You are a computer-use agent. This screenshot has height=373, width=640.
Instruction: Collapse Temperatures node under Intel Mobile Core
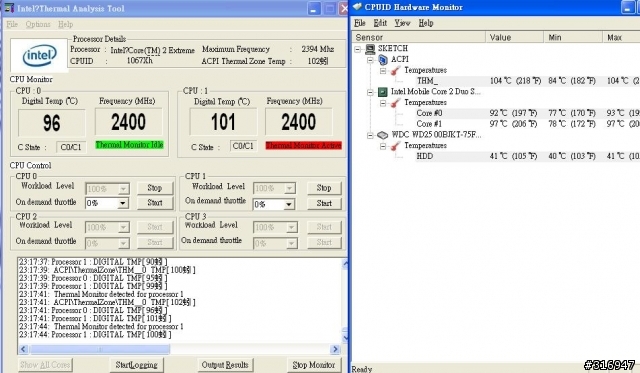coord(383,103)
